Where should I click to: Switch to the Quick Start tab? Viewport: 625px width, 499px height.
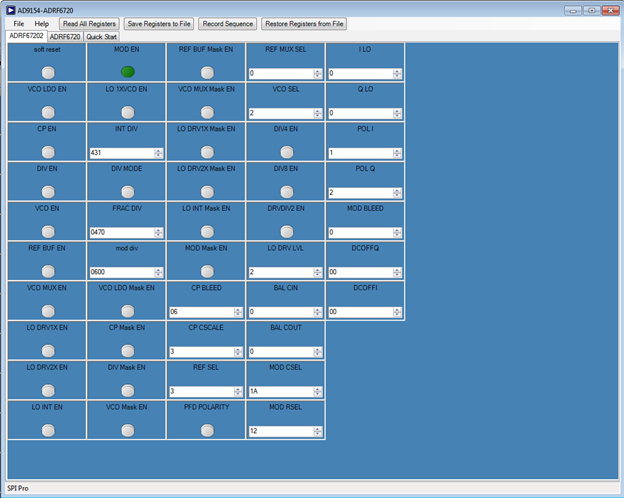(102, 37)
